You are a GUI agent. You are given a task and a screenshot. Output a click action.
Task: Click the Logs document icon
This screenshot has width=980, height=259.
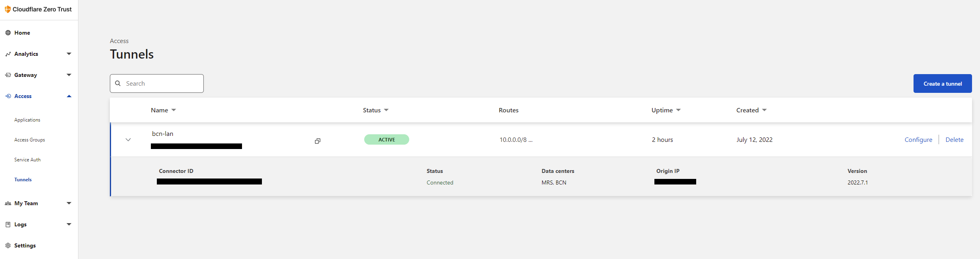[x=8, y=224]
